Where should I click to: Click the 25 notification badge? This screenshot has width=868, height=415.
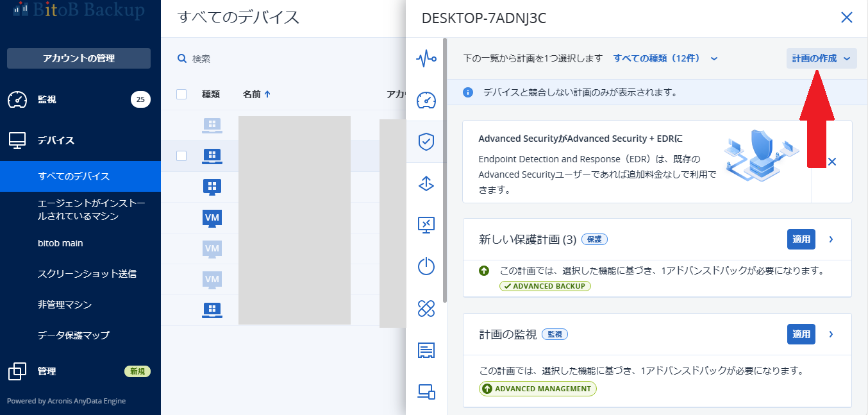point(140,99)
